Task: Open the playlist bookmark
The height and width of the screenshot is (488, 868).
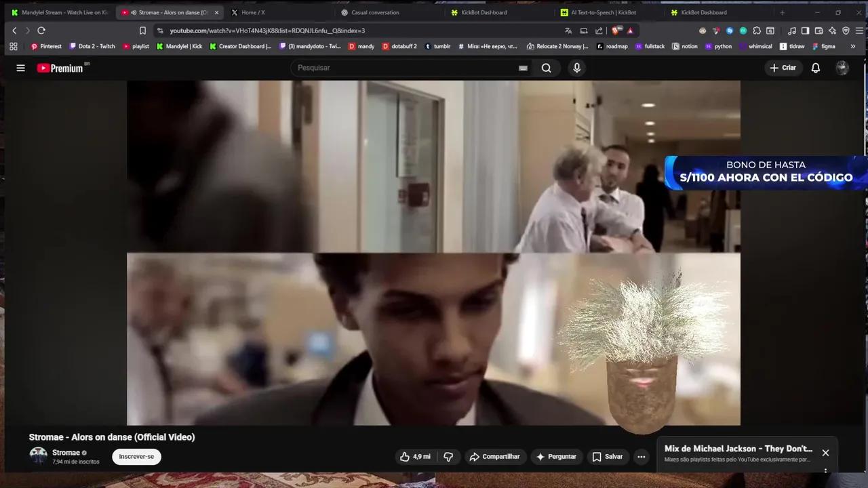Action: [x=136, y=46]
